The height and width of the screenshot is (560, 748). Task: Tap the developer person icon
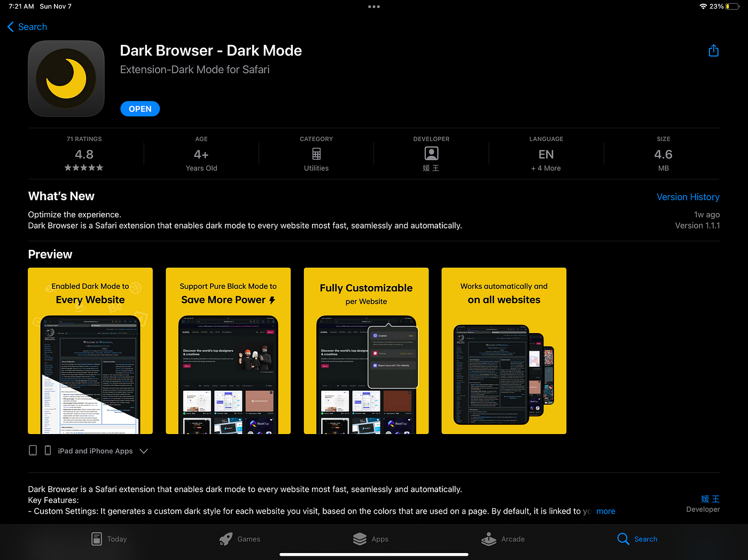[431, 154]
